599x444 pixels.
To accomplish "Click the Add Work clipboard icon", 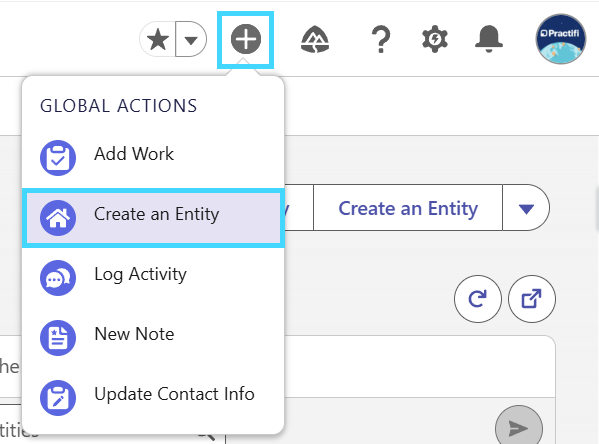I will (x=58, y=158).
